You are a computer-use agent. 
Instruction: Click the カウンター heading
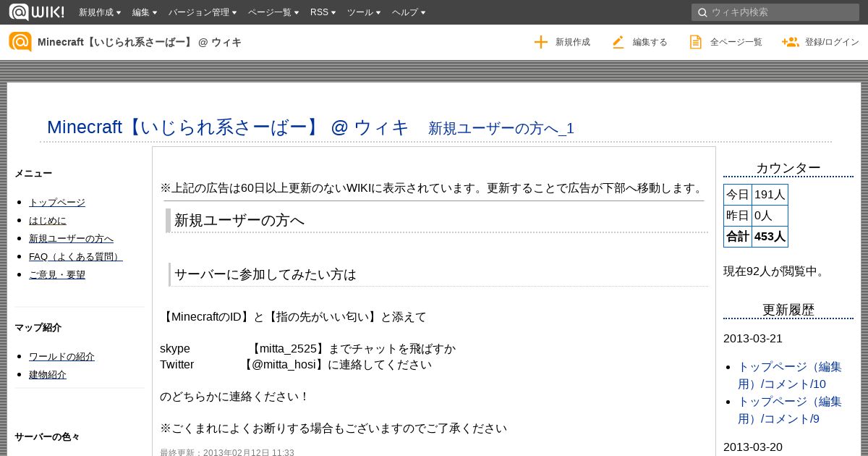(x=788, y=168)
